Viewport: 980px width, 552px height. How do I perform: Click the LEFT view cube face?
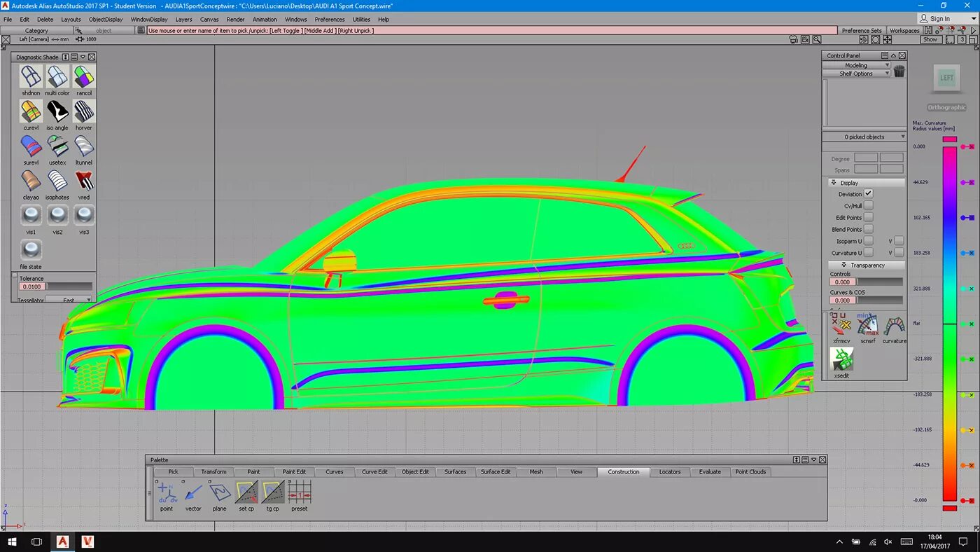tap(946, 78)
